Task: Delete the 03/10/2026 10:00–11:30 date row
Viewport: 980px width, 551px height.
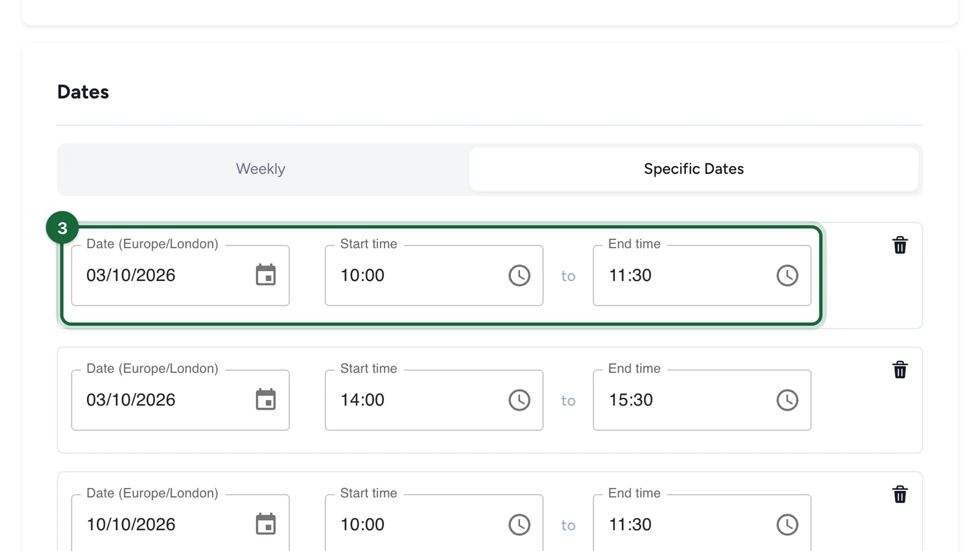Action: [900, 245]
